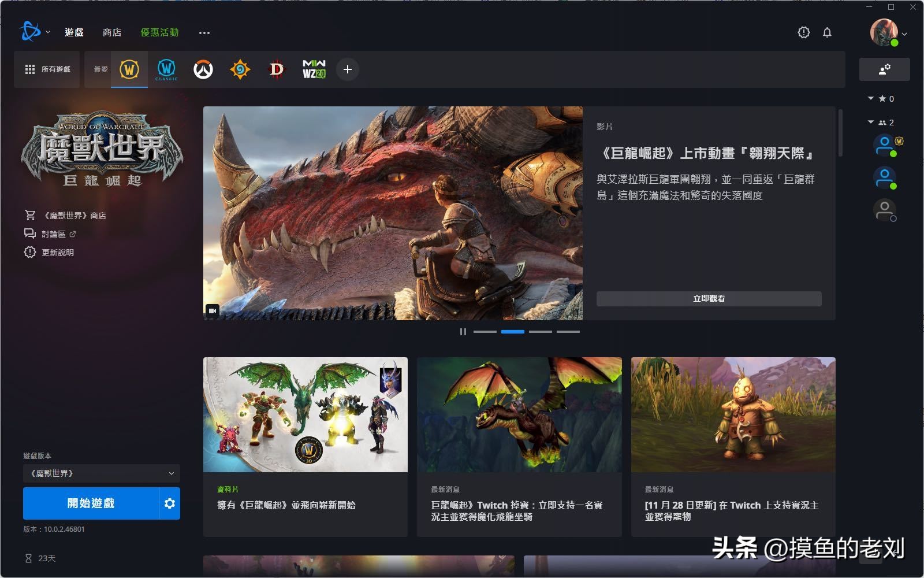Click the plus icon to add a game
This screenshot has width=924, height=578.
pyautogui.click(x=347, y=69)
